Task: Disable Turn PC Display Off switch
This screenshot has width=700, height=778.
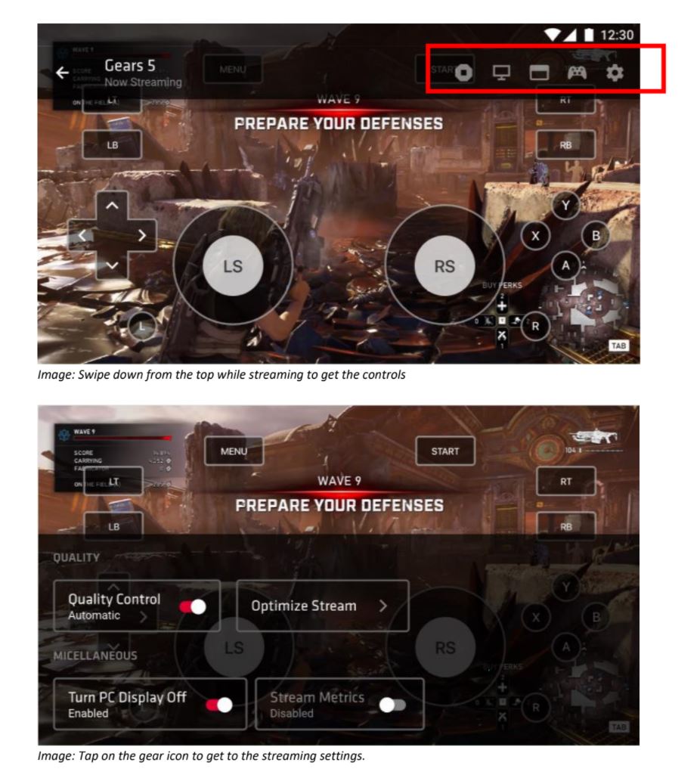Action: click(219, 705)
